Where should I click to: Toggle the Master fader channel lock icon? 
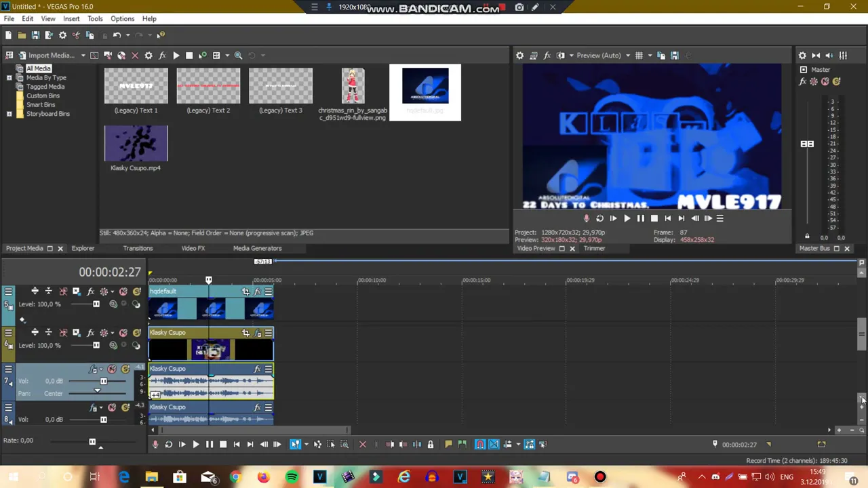point(807,237)
